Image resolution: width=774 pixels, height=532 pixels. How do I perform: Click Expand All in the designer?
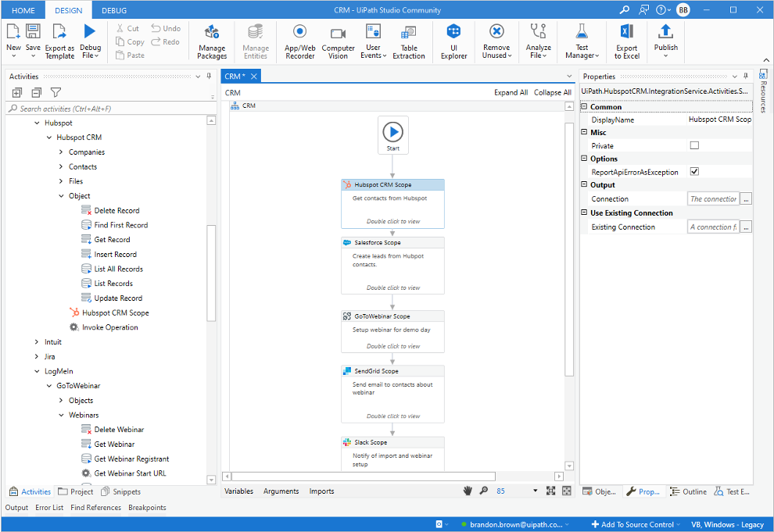511,92
